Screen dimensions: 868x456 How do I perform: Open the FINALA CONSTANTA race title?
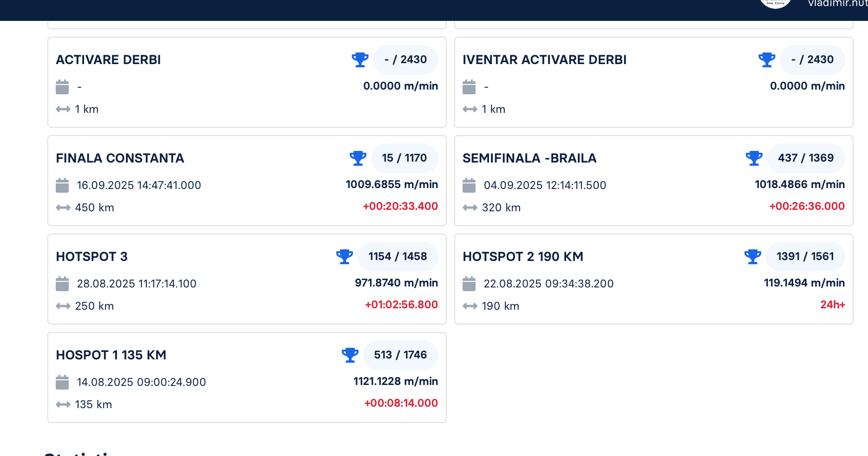tap(120, 158)
